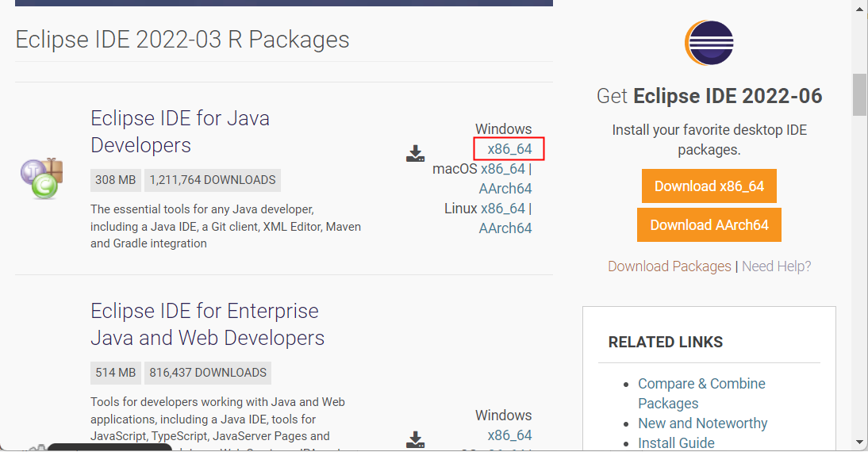Image resolution: width=868 pixels, height=452 pixels.
Task: Download macOS AArch64 for Java Developers
Action: click(505, 189)
